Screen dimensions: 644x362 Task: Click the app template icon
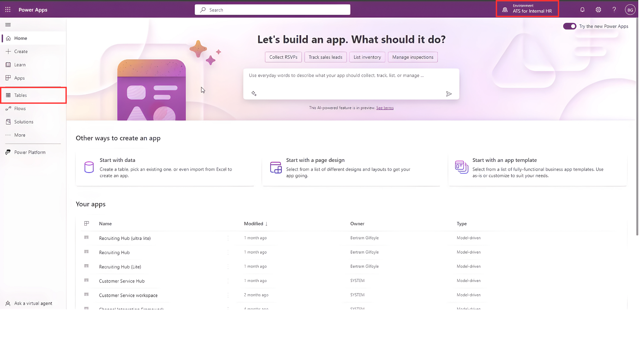click(462, 167)
